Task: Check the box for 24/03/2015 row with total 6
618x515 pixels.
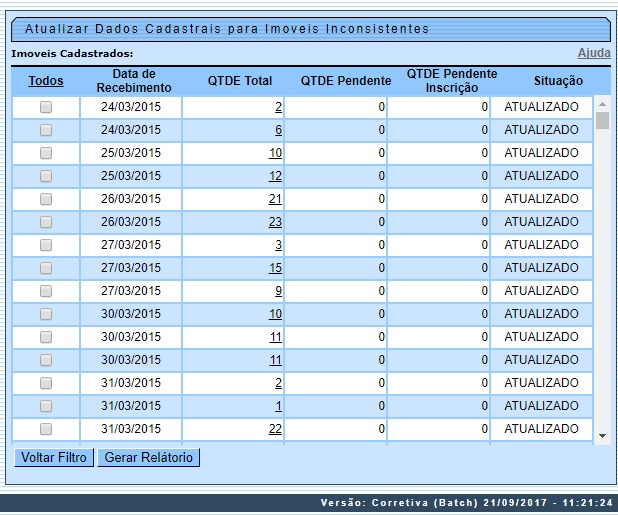Action: pyautogui.click(x=46, y=130)
